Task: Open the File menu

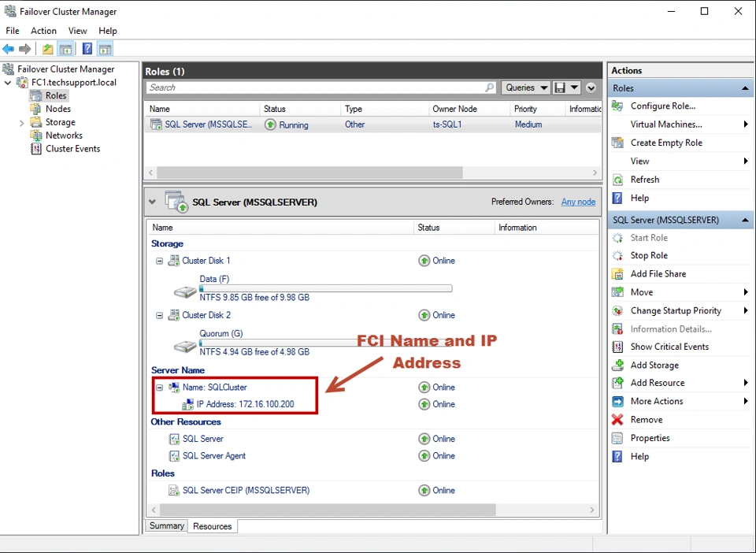Action: point(13,31)
